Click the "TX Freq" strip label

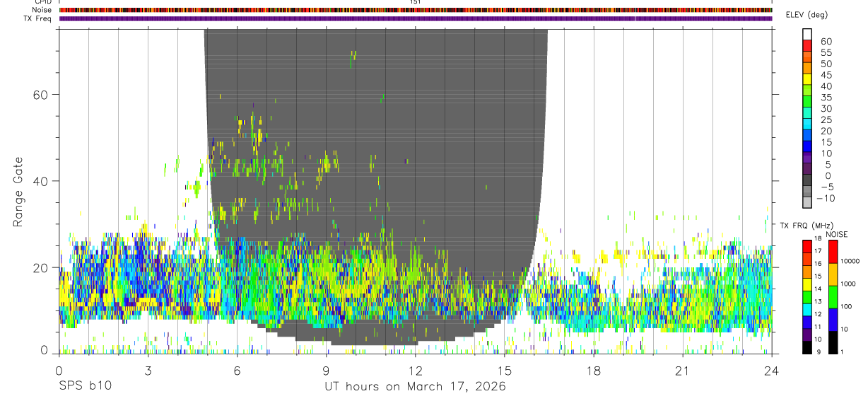[37, 18]
